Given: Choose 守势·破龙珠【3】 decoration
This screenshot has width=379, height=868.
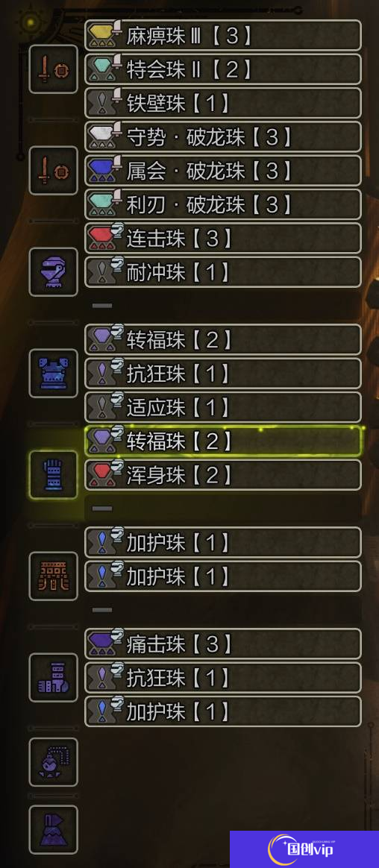Looking at the screenshot, I should (223, 136).
